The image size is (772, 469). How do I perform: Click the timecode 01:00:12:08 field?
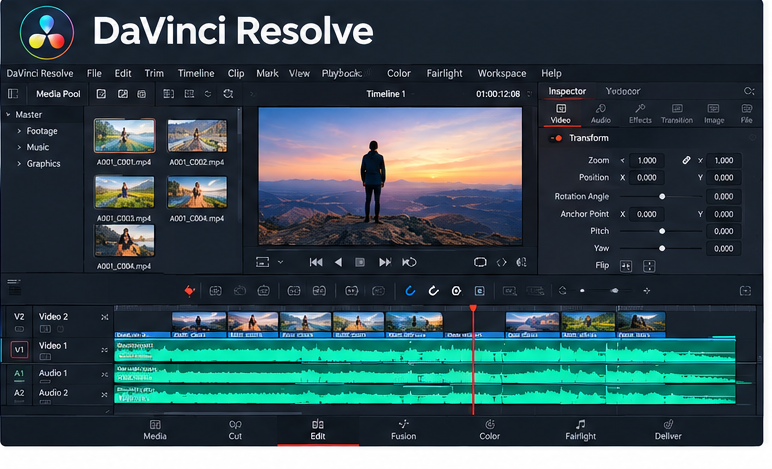pyautogui.click(x=498, y=94)
